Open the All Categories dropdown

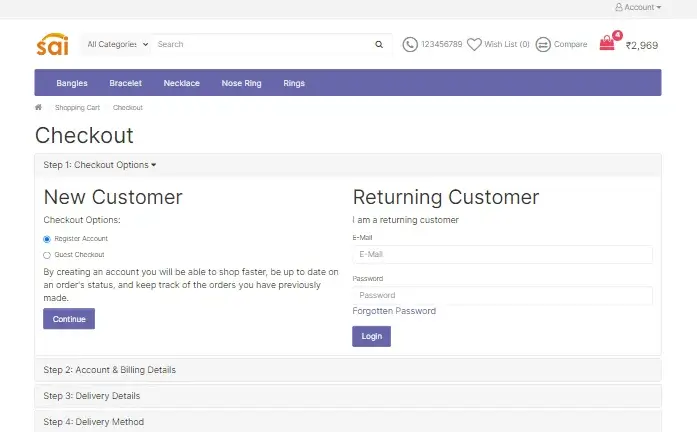coord(117,45)
